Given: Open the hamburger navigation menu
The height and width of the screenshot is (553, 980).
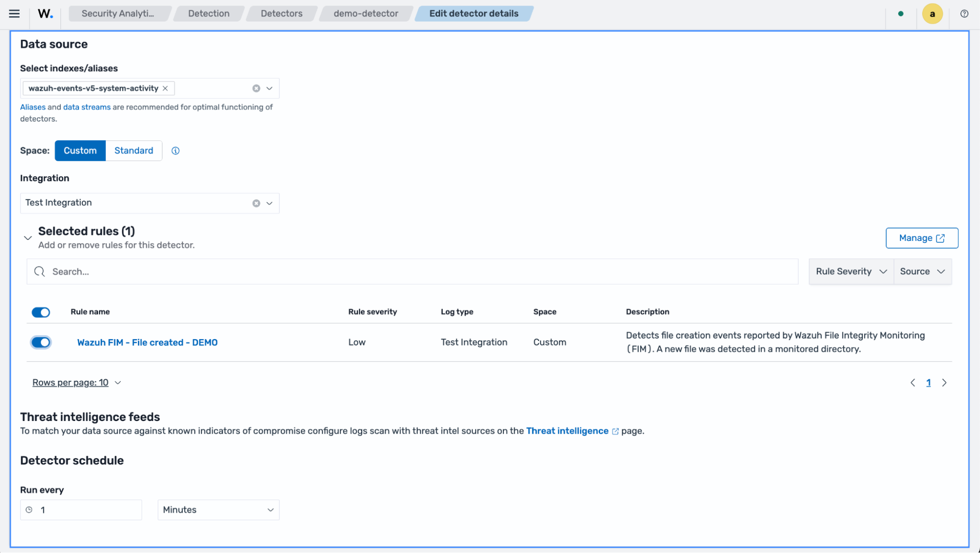Looking at the screenshot, I should click(x=14, y=14).
